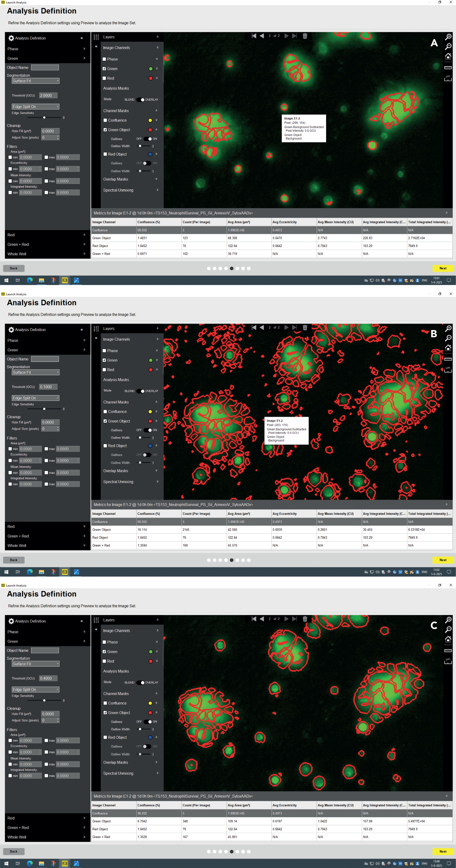Click yellow Next button in panel A
Image resolution: width=456 pixels, height=868 pixels.
(443, 268)
